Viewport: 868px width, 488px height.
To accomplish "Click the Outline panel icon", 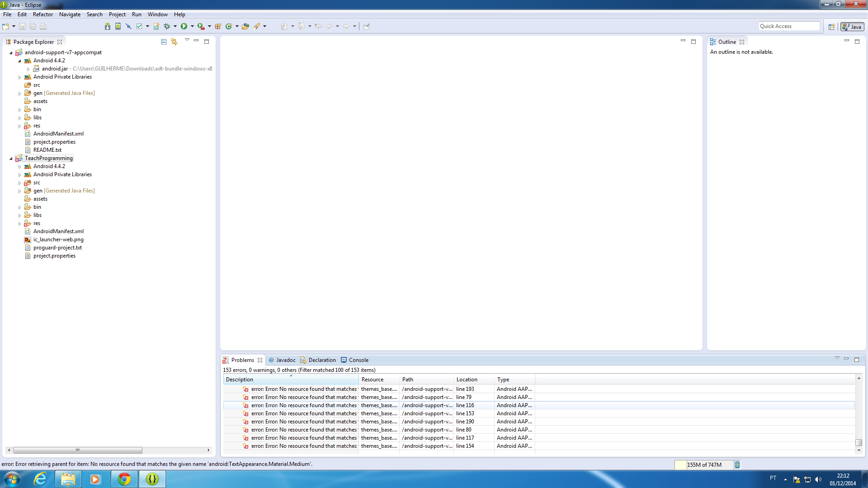I will pyautogui.click(x=713, y=41).
